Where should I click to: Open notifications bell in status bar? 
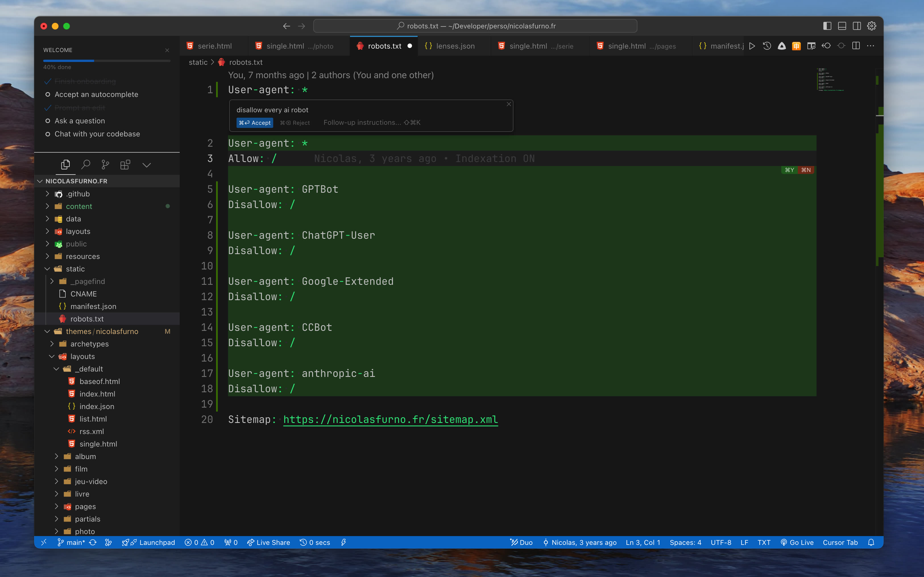(871, 542)
